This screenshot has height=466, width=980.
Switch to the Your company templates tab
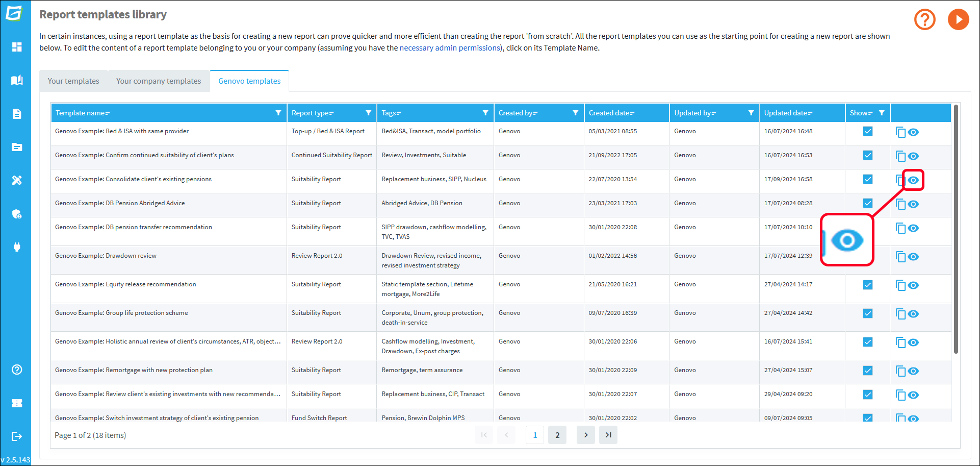point(159,81)
